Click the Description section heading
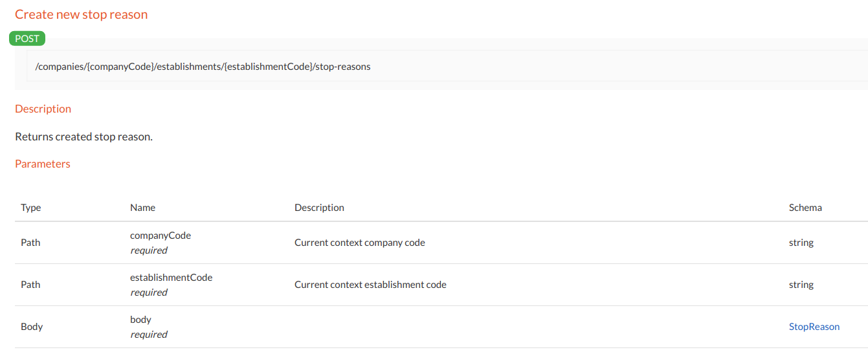 (43, 109)
